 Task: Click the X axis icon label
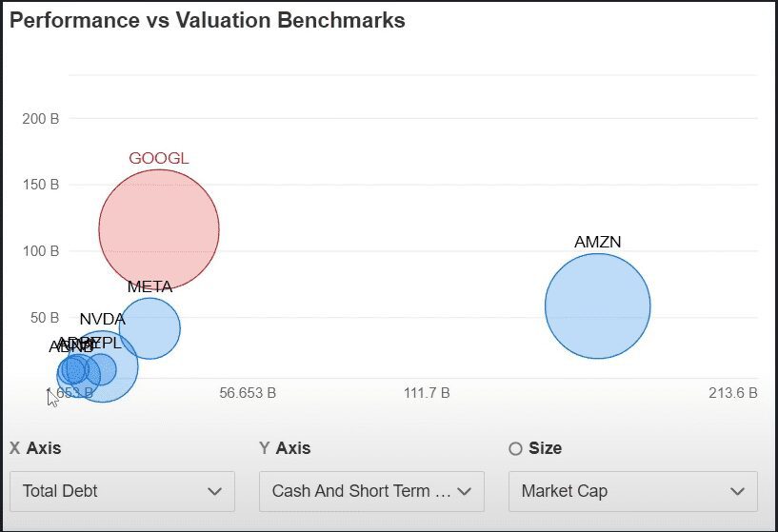click(x=15, y=448)
